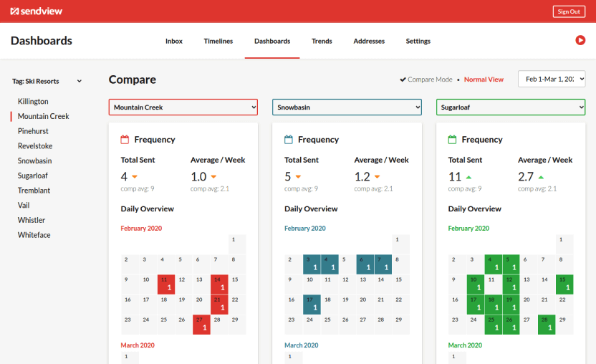Click Sugarloaf 'comp avg: 9' text
This screenshot has width=596, height=364.
point(465,188)
